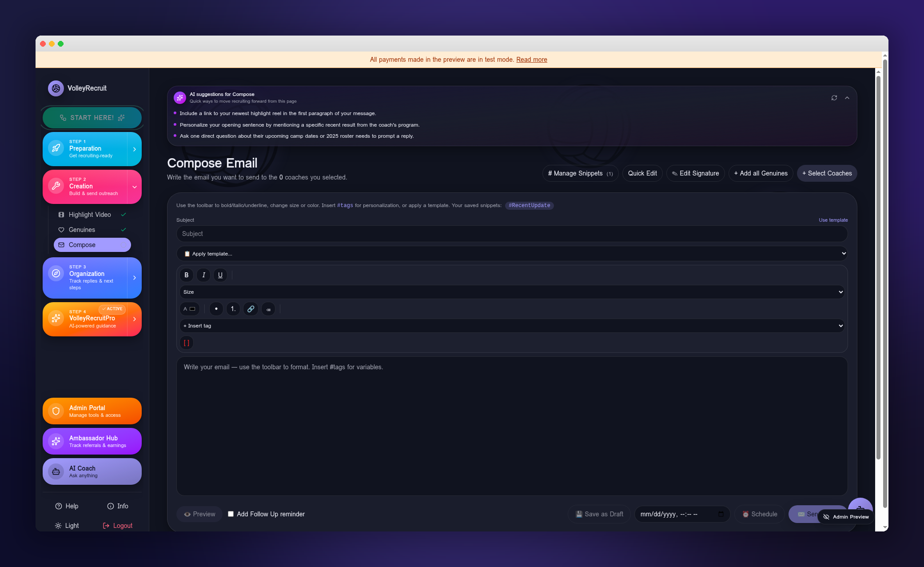Click the red brackets toolbar button
Viewport: 924px width, 567px height.
187,343
